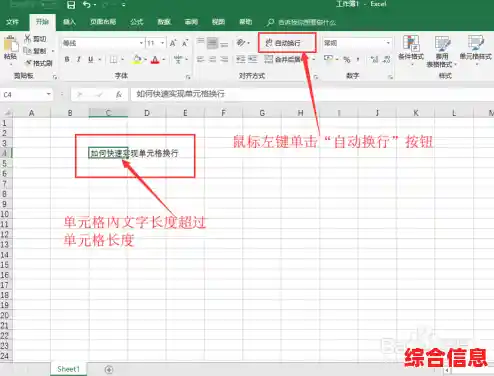Click the fx insert function icon

tap(119, 95)
